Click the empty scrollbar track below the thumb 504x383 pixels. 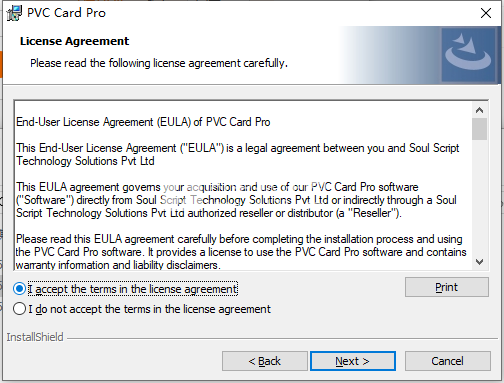pyautogui.click(x=479, y=197)
